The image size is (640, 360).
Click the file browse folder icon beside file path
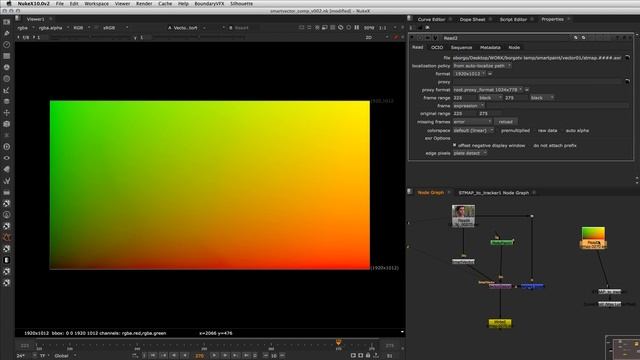click(x=627, y=58)
